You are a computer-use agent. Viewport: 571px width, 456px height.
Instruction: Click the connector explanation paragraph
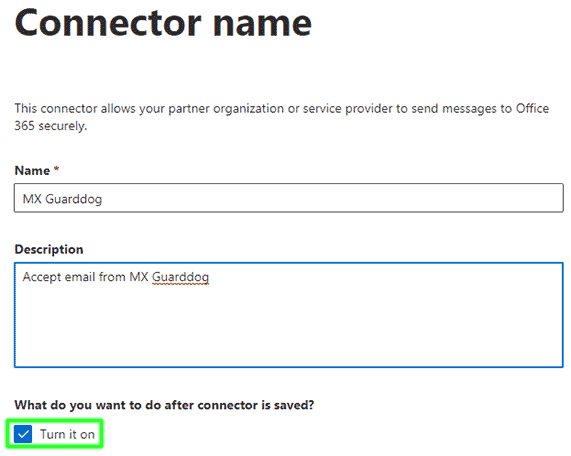(281, 117)
